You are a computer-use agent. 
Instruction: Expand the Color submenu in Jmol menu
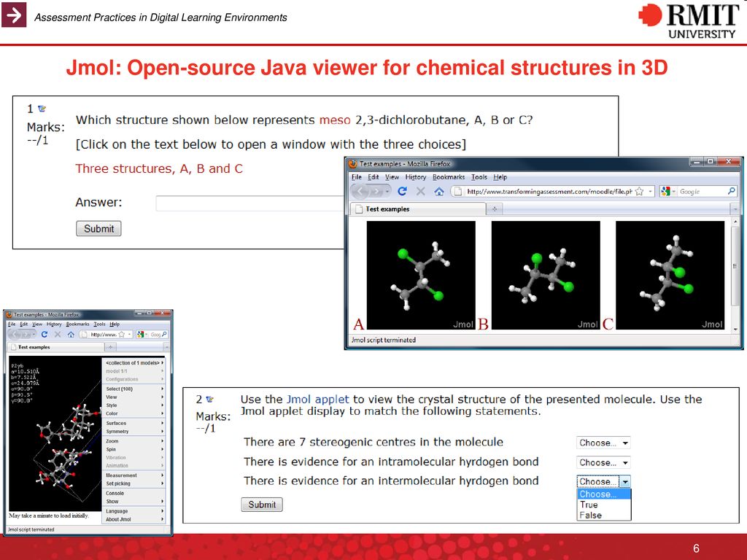click(134, 413)
